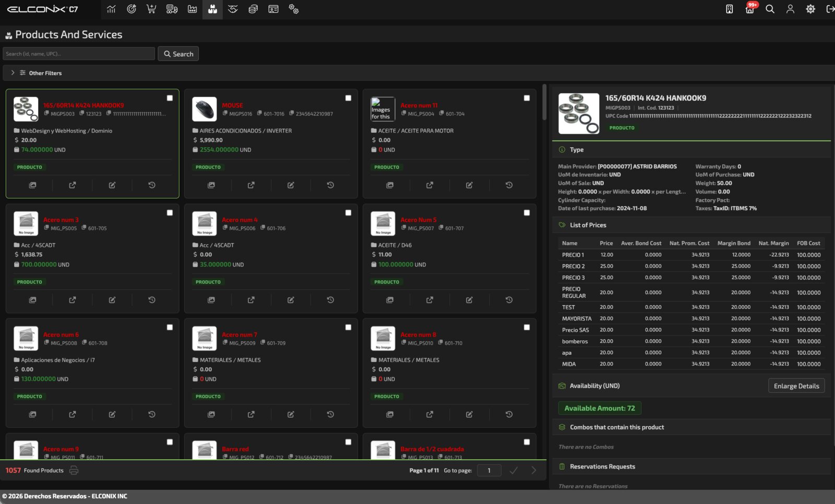Open the user profile icon

tap(790, 9)
